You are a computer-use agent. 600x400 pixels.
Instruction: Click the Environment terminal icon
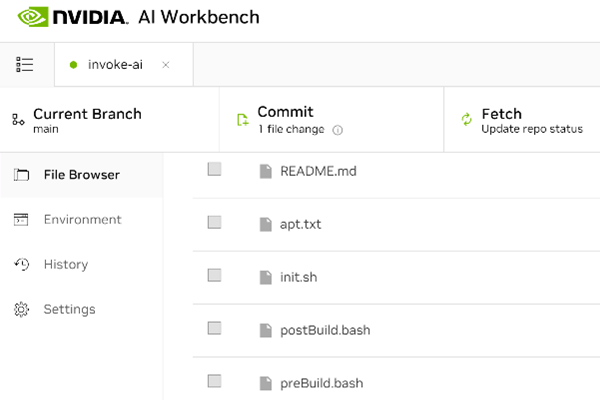(21, 219)
